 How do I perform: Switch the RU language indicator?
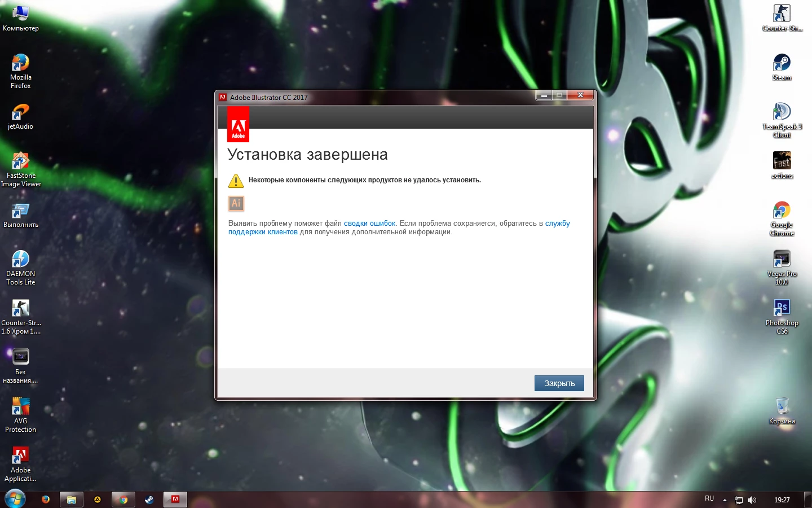click(x=709, y=499)
